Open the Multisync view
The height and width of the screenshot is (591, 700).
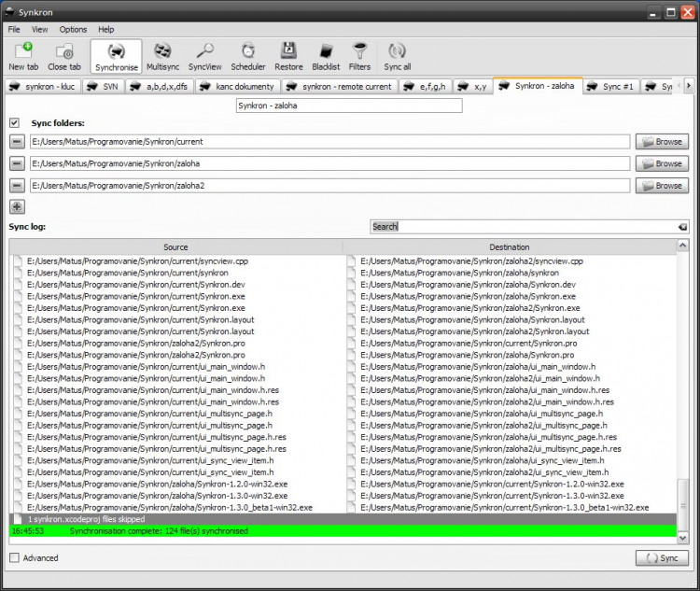[163, 57]
